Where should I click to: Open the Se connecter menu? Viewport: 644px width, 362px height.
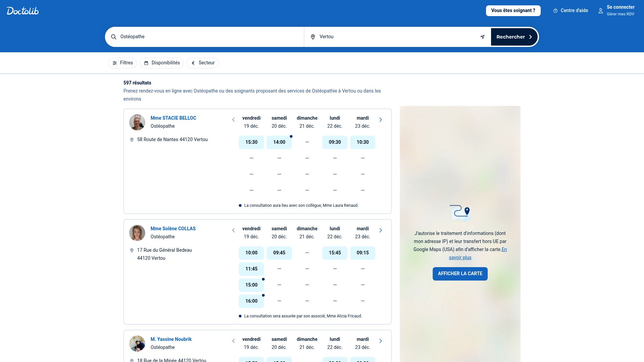tap(620, 7)
